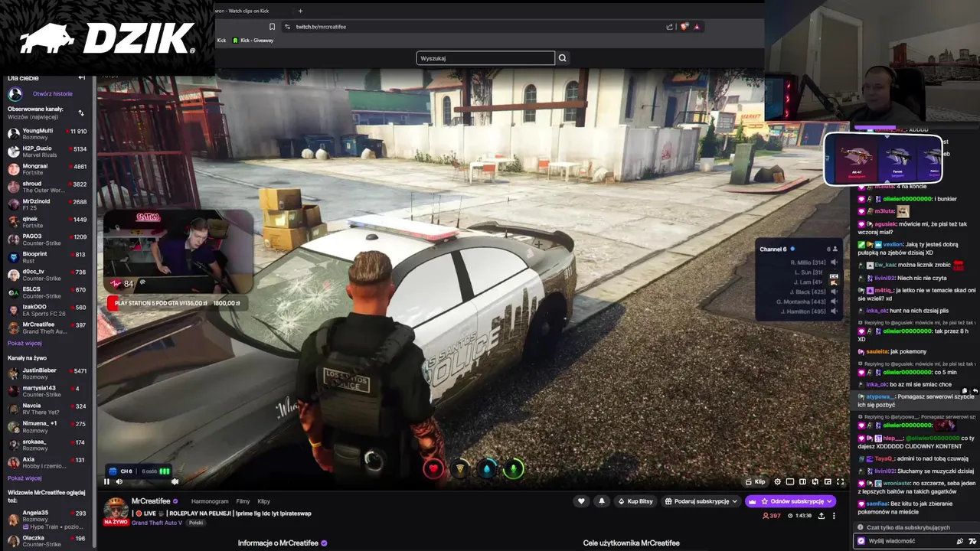The image size is (980, 551).
Task: Open Navcia live channel
Action: point(47,409)
